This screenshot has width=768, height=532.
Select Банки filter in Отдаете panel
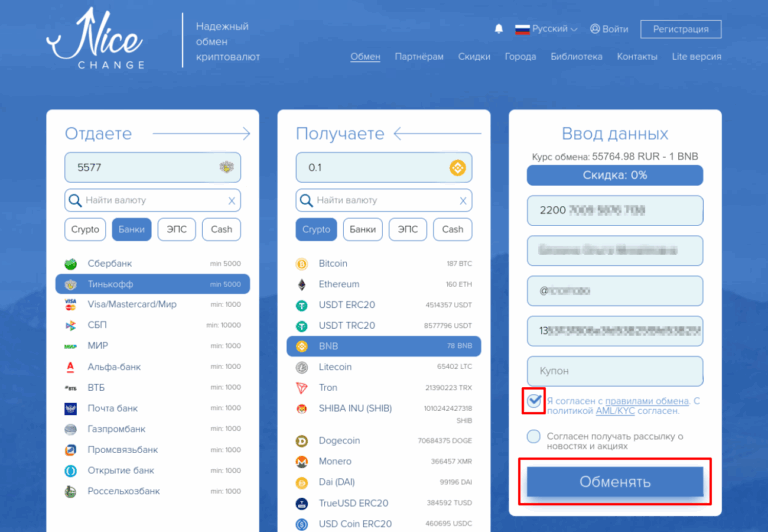pos(131,229)
